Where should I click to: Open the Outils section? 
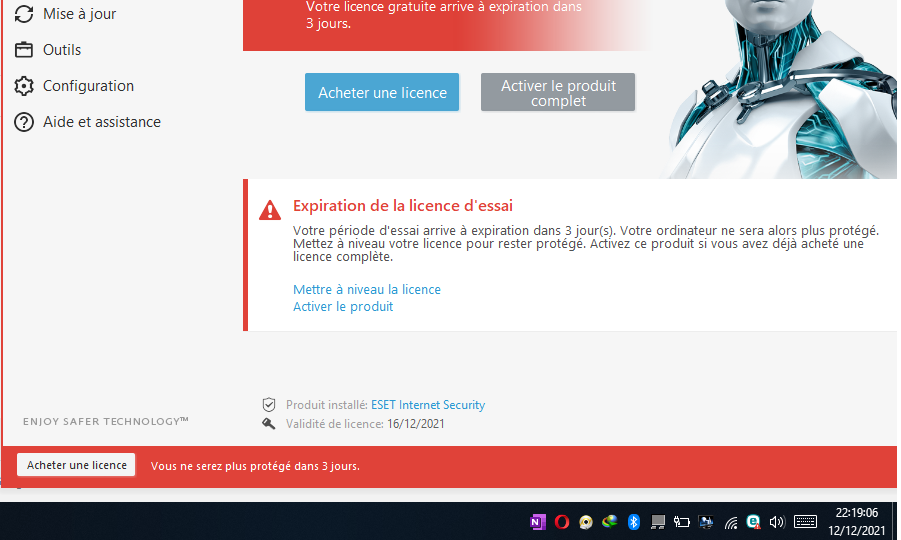point(62,50)
